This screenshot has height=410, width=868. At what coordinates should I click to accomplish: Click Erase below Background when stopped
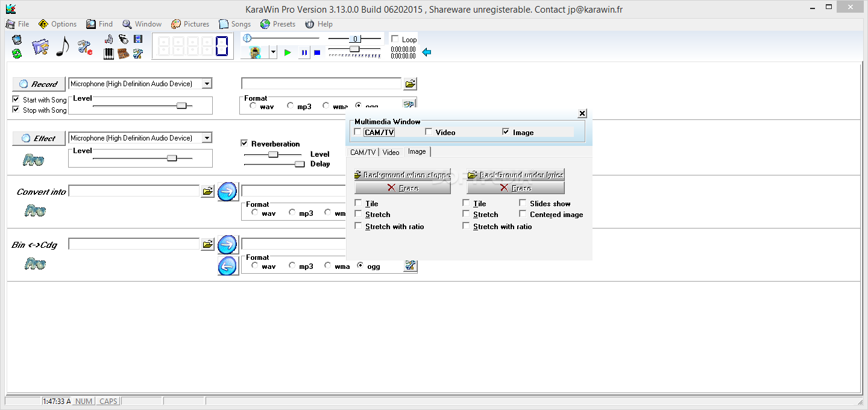403,188
